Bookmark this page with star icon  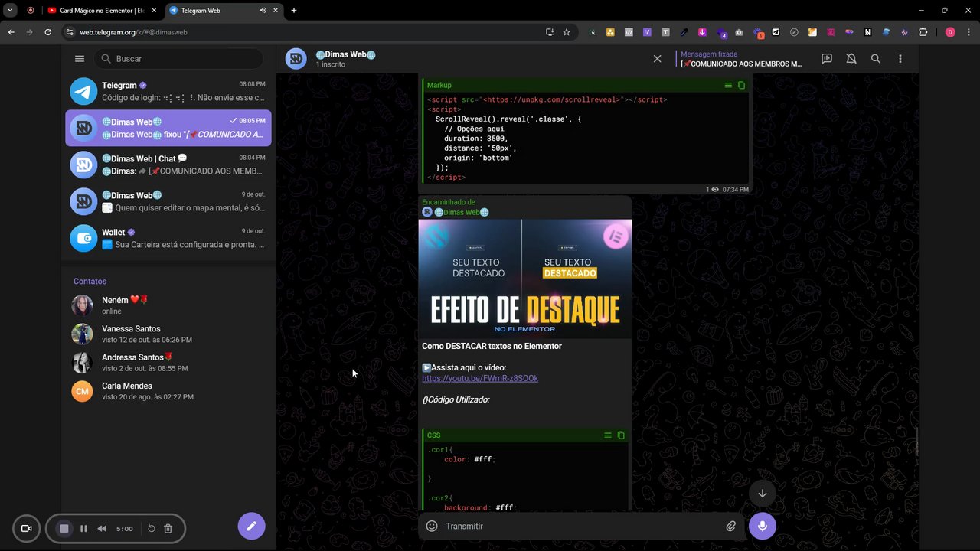pyautogui.click(x=567, y=32)
